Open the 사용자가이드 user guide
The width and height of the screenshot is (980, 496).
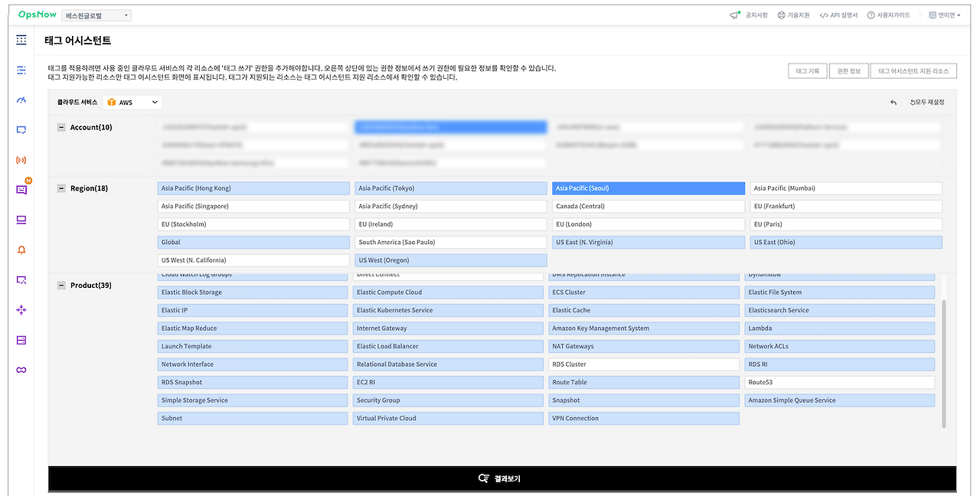pos(893,15)
